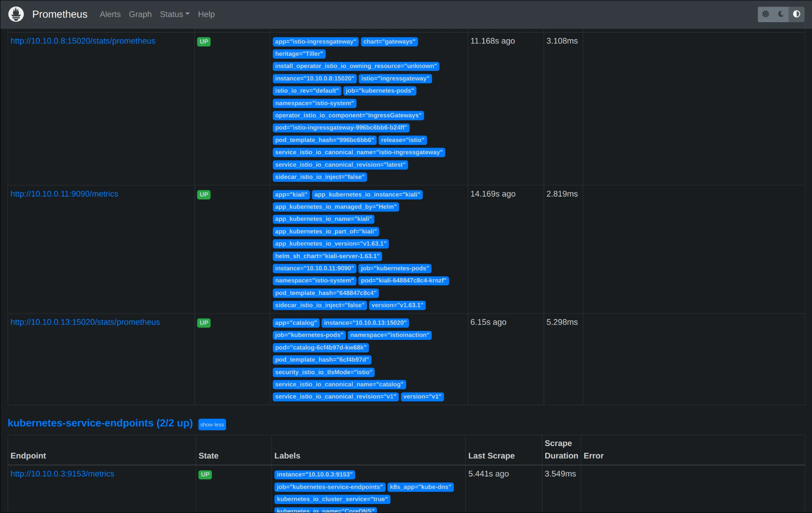Select the auto contrast theme icon
The image size is (812, 513).
point(796,14)
